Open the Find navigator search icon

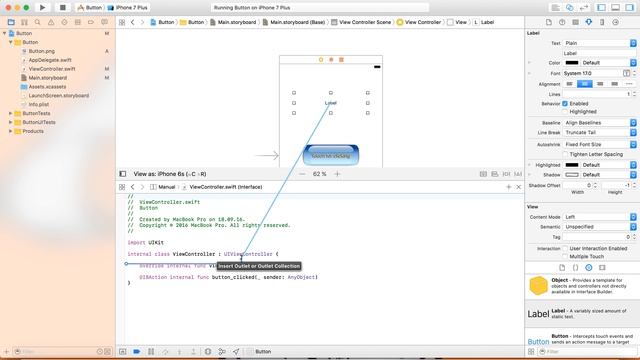tap(38, 22)
